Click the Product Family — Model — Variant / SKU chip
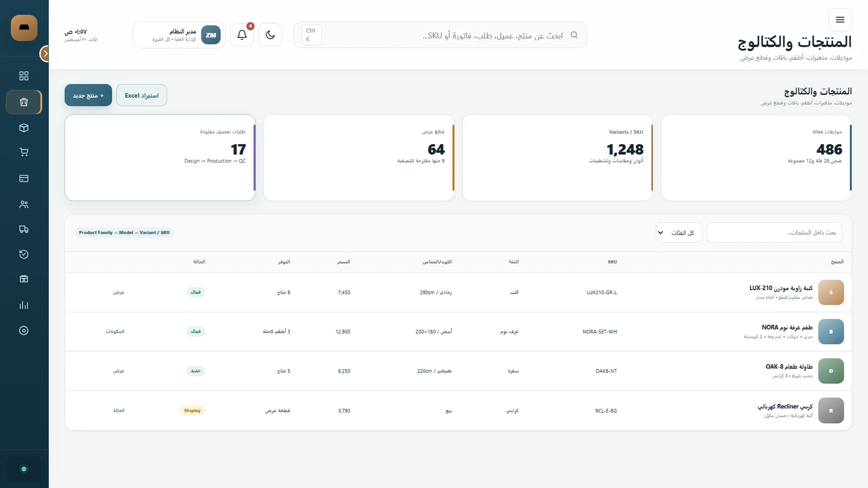The image size is (868, 488). [x=124, y=233]
